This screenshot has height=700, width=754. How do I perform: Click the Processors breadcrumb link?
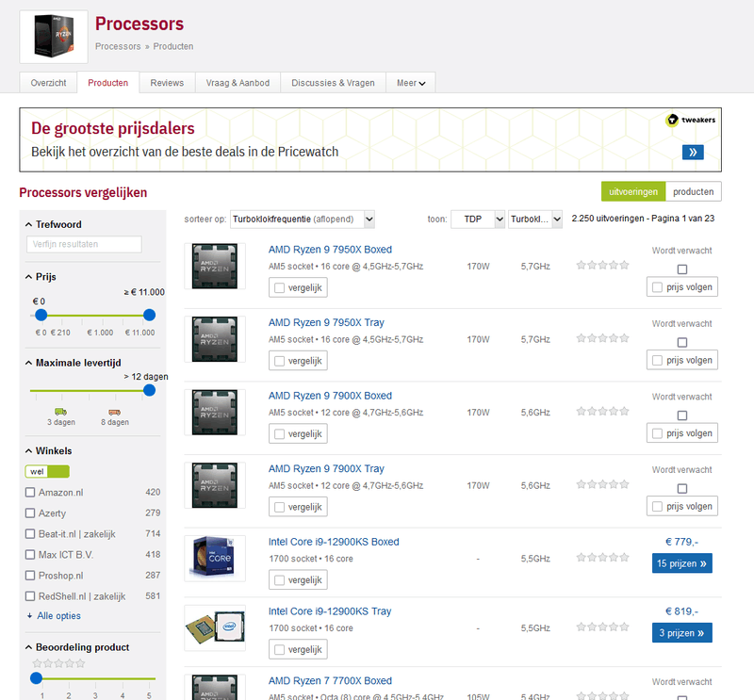tap(118, 46)
